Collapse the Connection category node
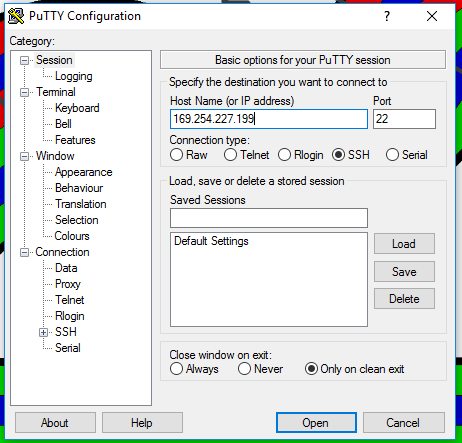This screenshot has width=462, height=443. [24, 252]
